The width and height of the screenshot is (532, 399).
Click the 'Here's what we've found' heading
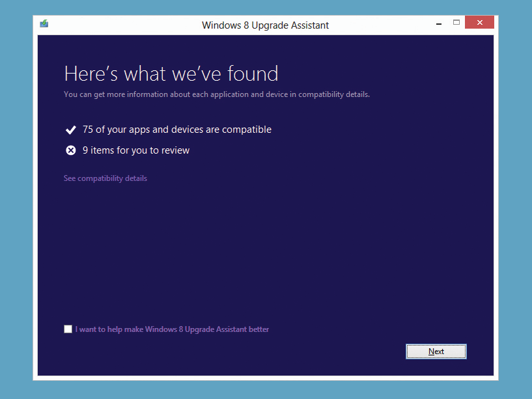click(x=171, y=74)
